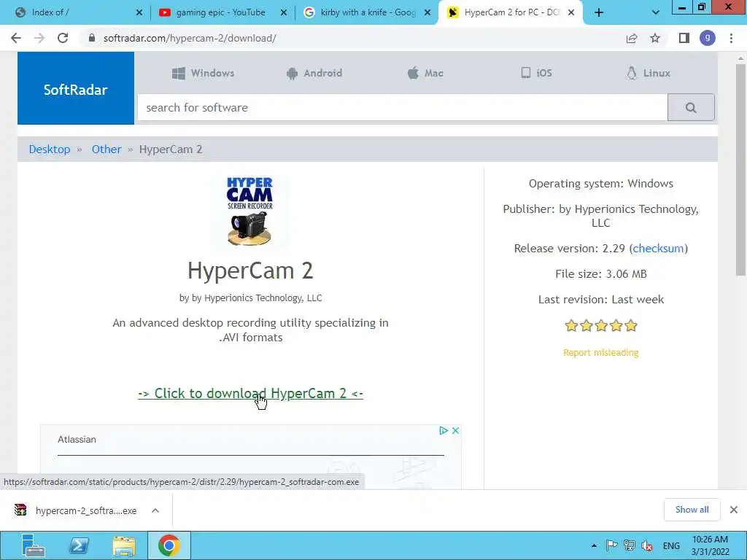Browse the Mac software category
Image resolution: width=747 pixels, height=560 pixels.
pos(425,74)
